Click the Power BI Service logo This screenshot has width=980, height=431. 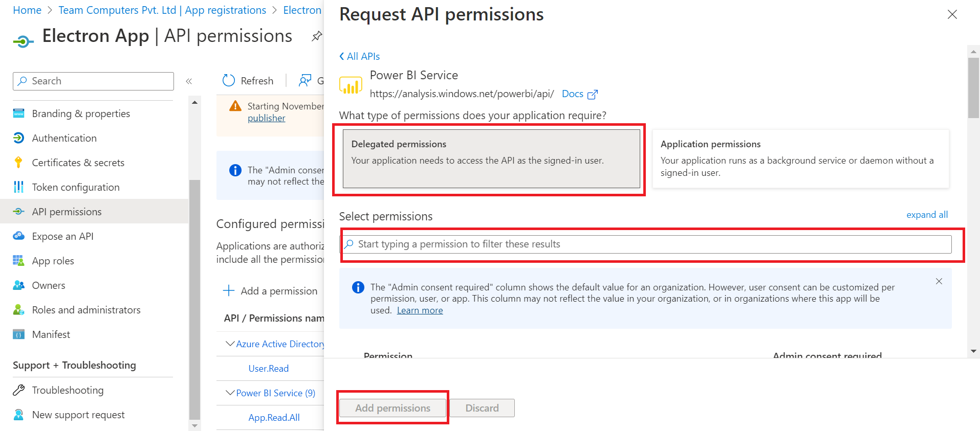[x=351, y=85]
